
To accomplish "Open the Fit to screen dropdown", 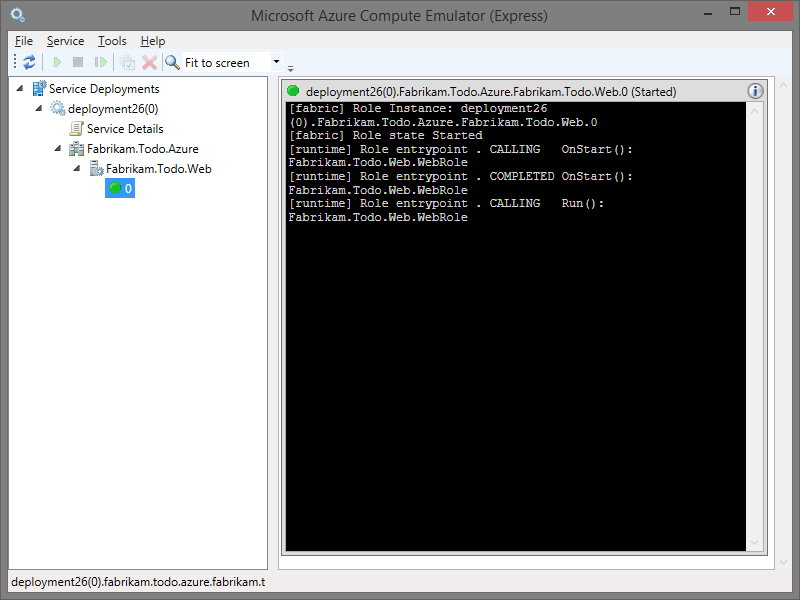I will [x=276, y=62].
